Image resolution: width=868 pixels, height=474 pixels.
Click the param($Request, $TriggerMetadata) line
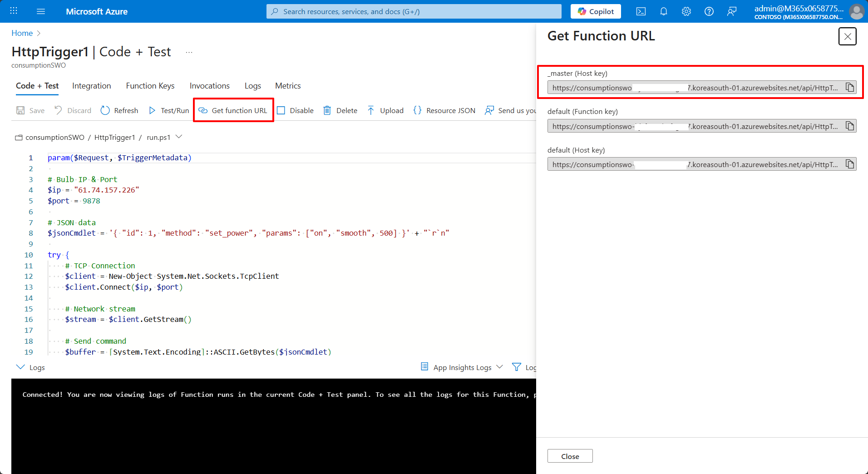[119, 158]
